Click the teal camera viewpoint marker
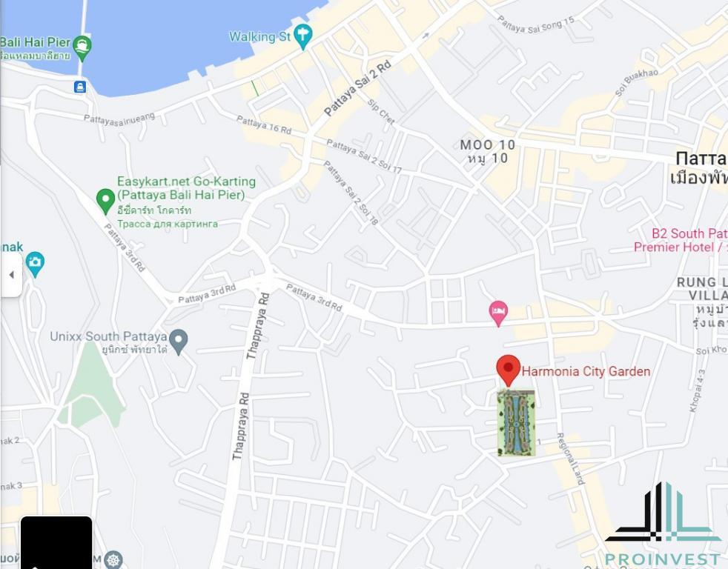This screenshot has height=569, width=728. [x=36, y=264]
